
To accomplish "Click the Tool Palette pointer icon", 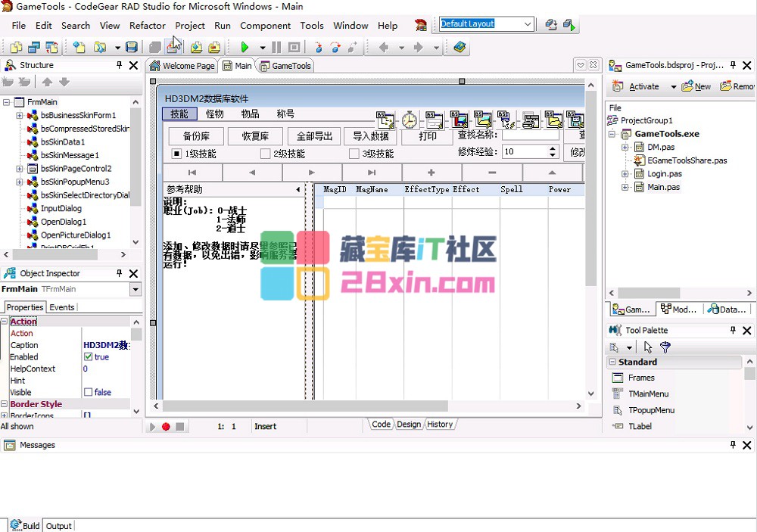I will coord(648,347).
